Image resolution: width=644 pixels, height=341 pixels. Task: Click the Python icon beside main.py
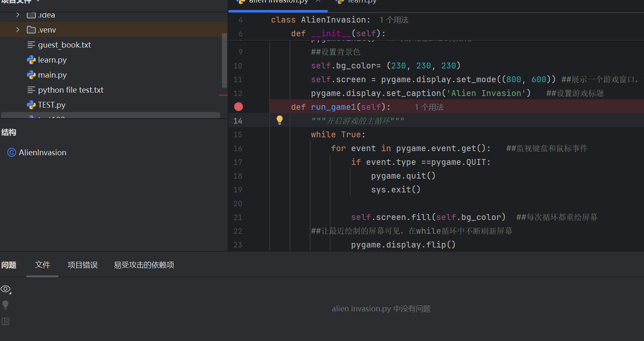[32, 75]
